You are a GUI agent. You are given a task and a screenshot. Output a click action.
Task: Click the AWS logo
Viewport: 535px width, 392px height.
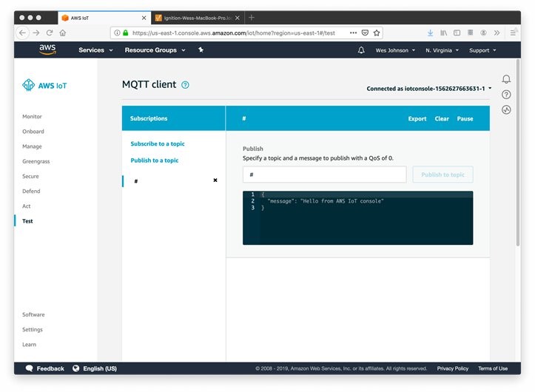coord(47,50)
